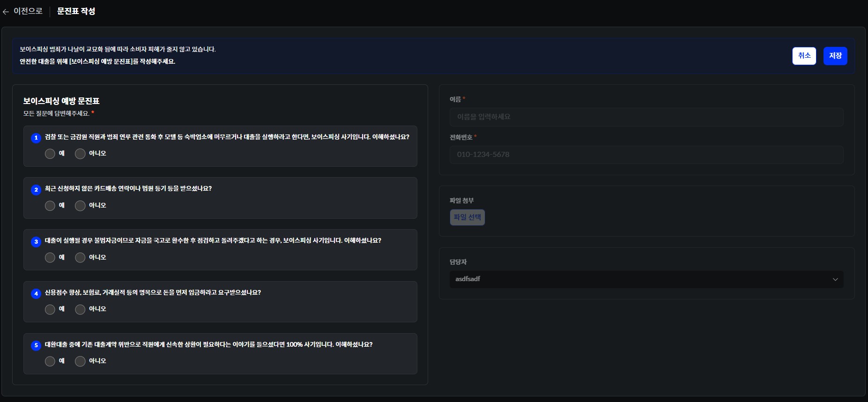
Task: Select 아니오 for question 4 about deposits
Action: point(80,309)
